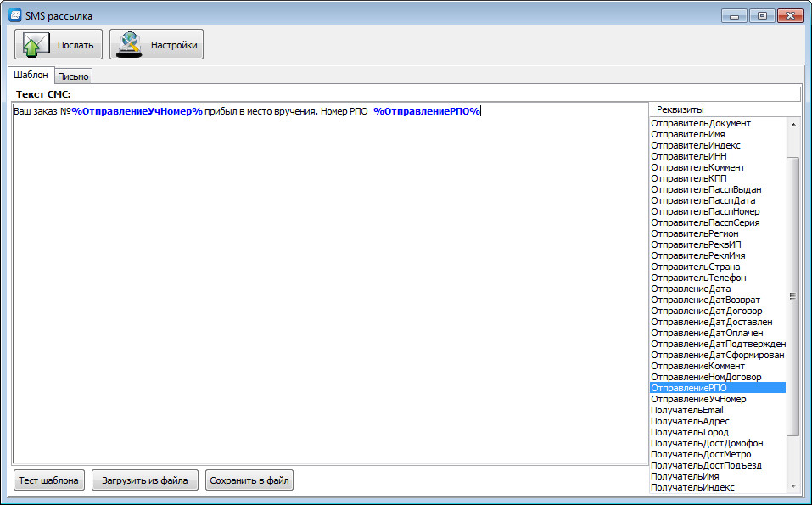The width and height of the screenshot is (812, 505).
Task: Open Настройки button label
Action: click(x=174, y=45)
